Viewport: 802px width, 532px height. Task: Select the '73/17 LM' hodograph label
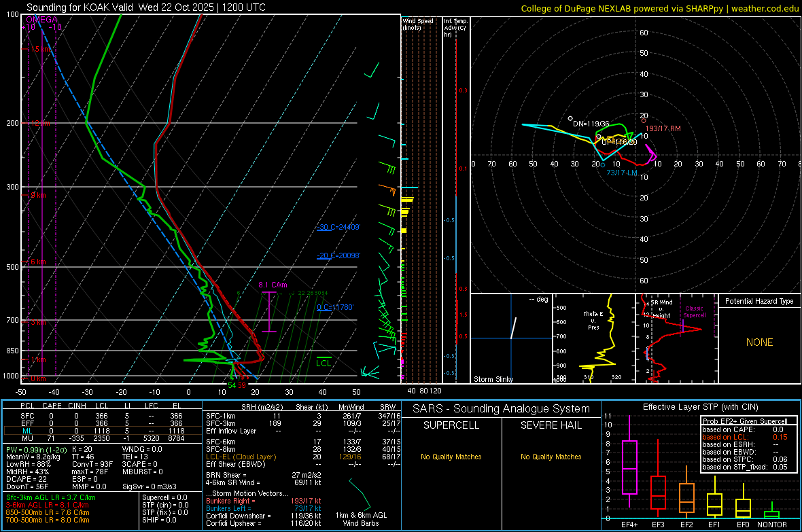622,173
